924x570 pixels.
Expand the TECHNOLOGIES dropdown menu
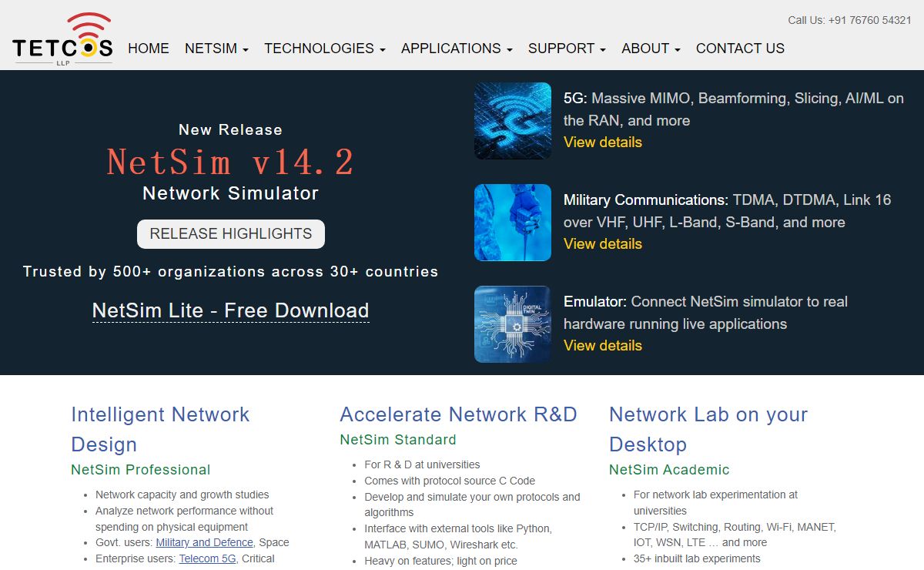point(324,49)
